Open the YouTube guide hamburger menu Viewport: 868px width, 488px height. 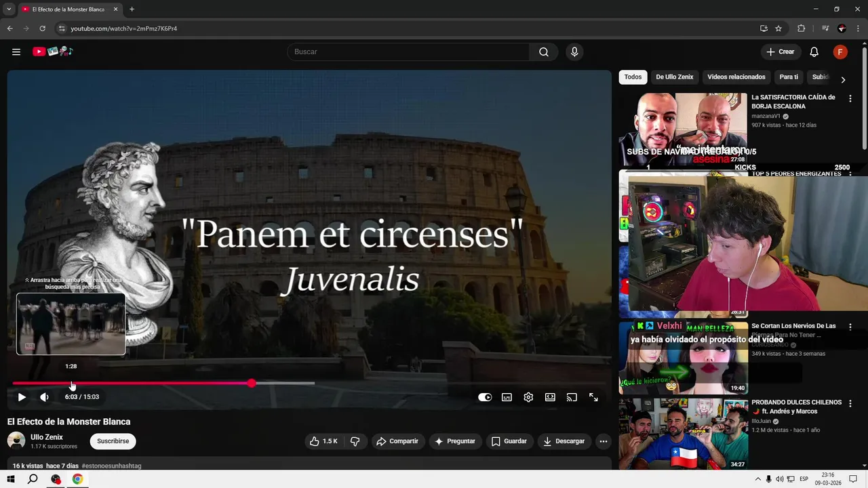click(x=16, y=52)
